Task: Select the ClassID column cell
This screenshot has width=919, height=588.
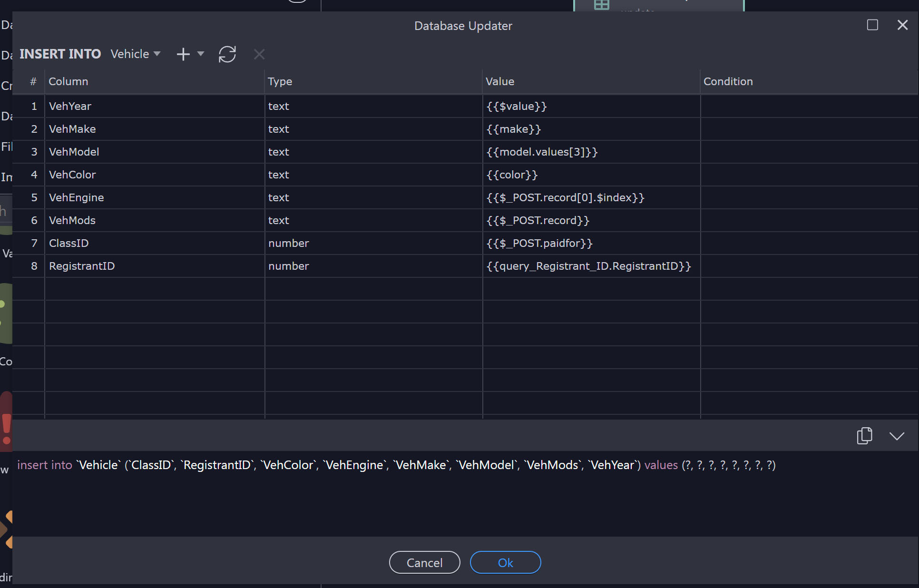Action: click(x=155, y=243)
